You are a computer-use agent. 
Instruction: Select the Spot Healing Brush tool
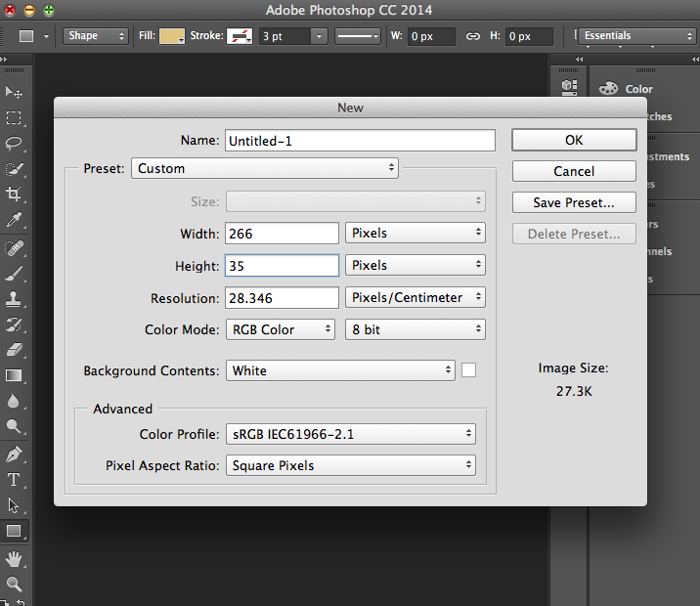tap(14, 248)
